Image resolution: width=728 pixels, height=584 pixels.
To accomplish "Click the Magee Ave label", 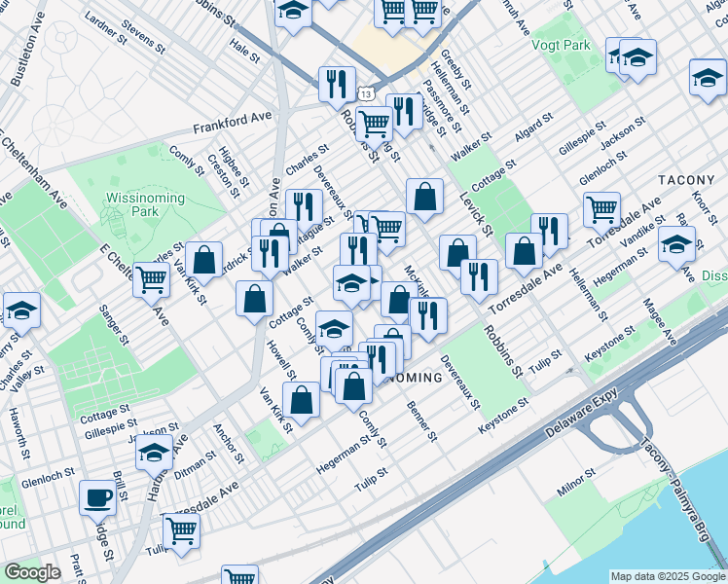I will (660, 322).
